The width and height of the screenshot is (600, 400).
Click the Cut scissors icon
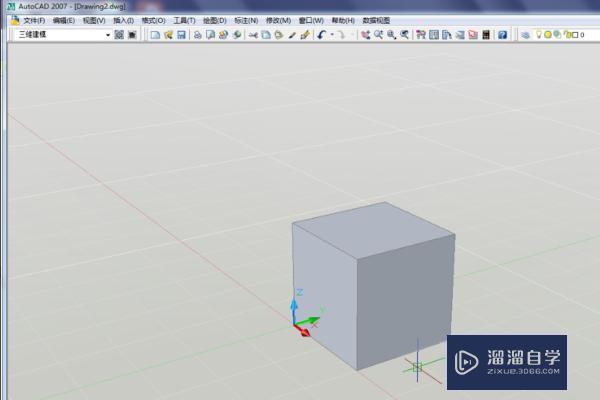click(x=253, y=35)
